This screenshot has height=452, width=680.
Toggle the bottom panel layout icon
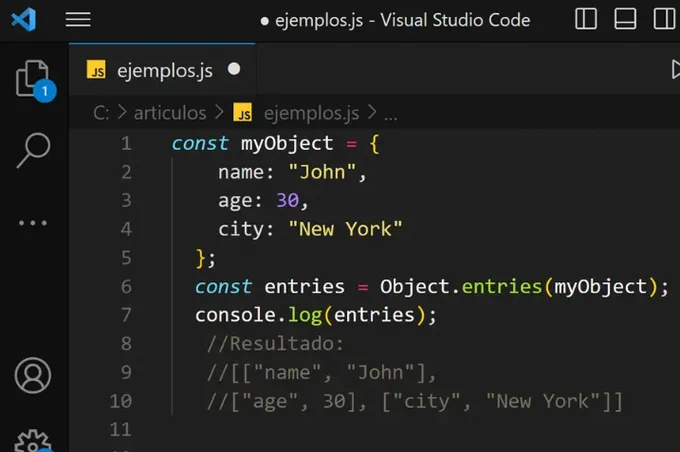point(625,19)
